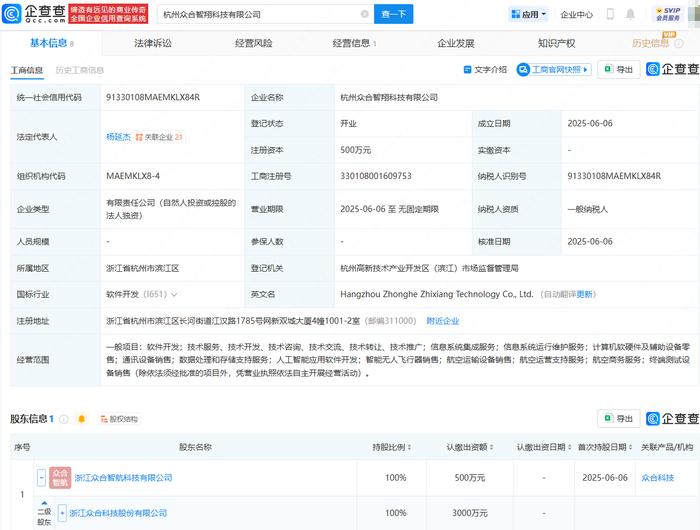The width and height of the screenshot is (700, 530).
Task: Click the 500万元 registered capital value
Action: [x=355, y=150]
